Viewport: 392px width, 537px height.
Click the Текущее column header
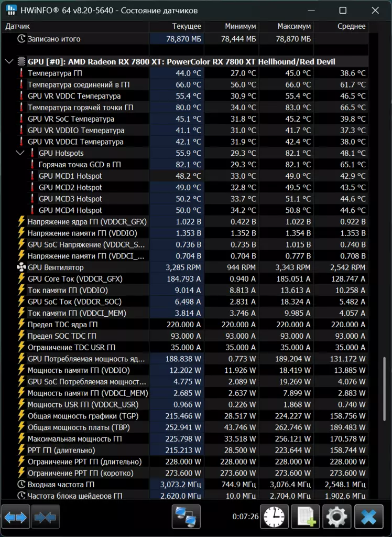pyautogui.click(x=177, y=26)
